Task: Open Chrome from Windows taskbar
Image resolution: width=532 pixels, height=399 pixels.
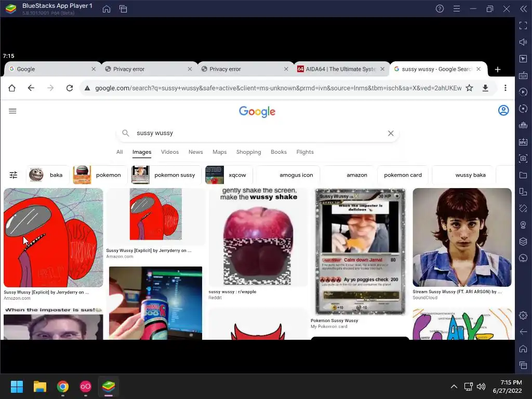Action: coord(63,387)
